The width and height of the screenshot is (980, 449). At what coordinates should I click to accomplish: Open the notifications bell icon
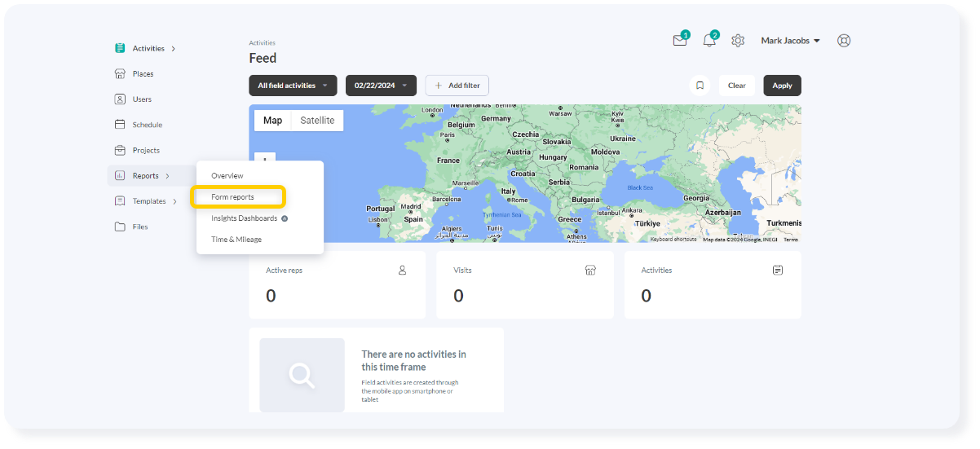tap(709, 41)
